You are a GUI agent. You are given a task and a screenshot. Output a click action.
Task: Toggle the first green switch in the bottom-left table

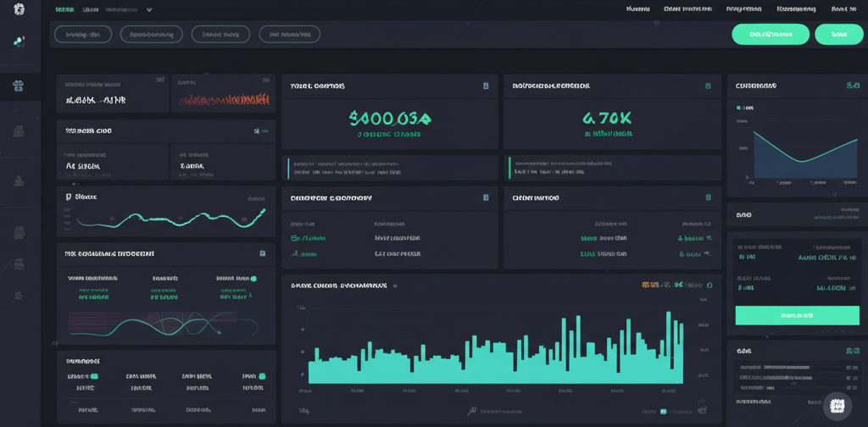(x=94, y=375)
